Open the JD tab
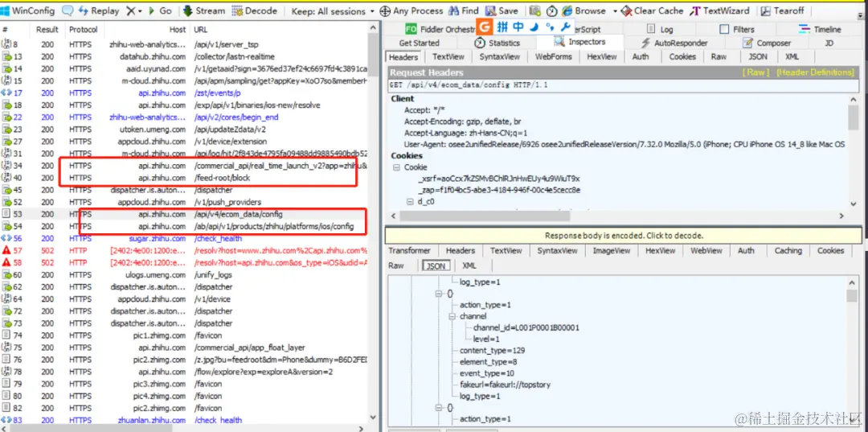Image resolution: width=868 pixels, height=432 pixels. click(829, 43)
